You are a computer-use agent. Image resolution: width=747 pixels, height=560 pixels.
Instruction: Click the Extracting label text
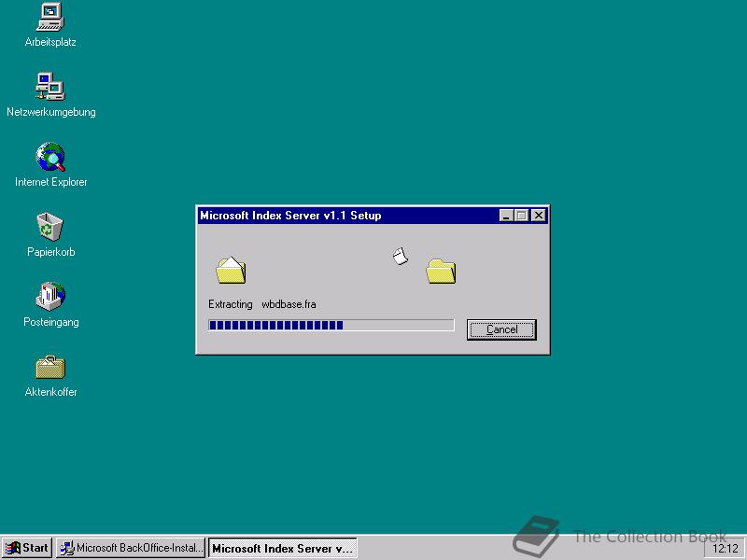coord(231,304)
